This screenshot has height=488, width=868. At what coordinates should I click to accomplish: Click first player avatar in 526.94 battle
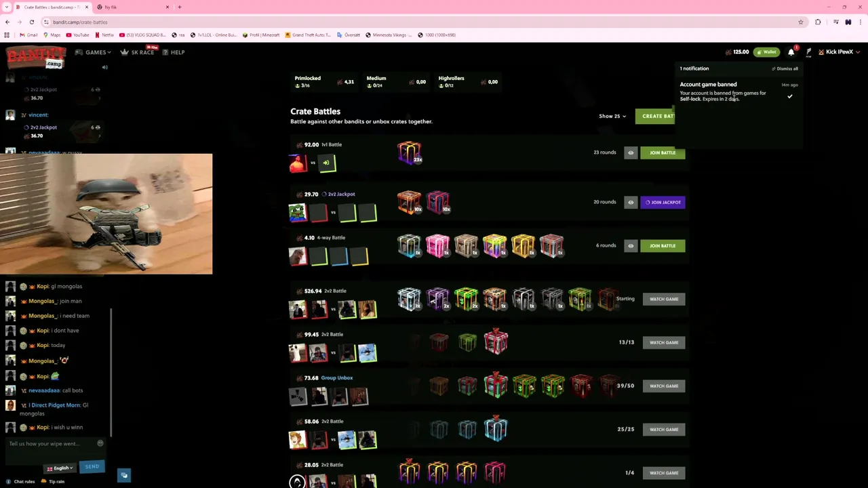[297, 310]
